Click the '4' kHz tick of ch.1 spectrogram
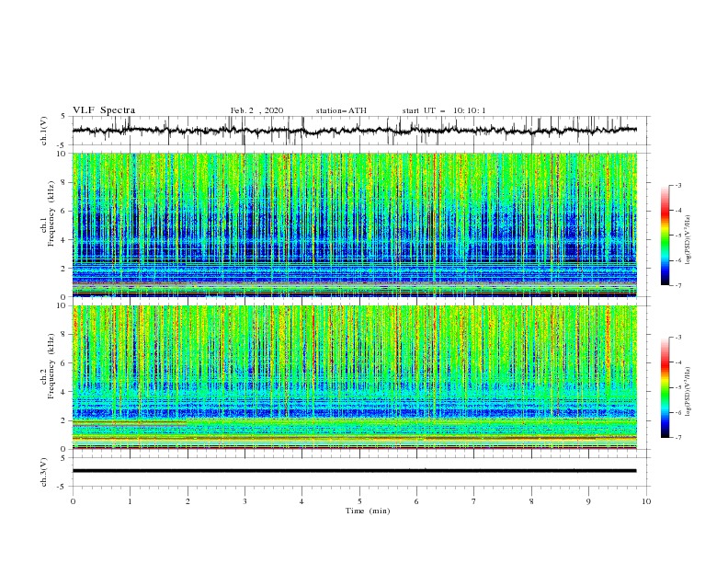This screenshot has width=728, height=563. coord(65,240)
